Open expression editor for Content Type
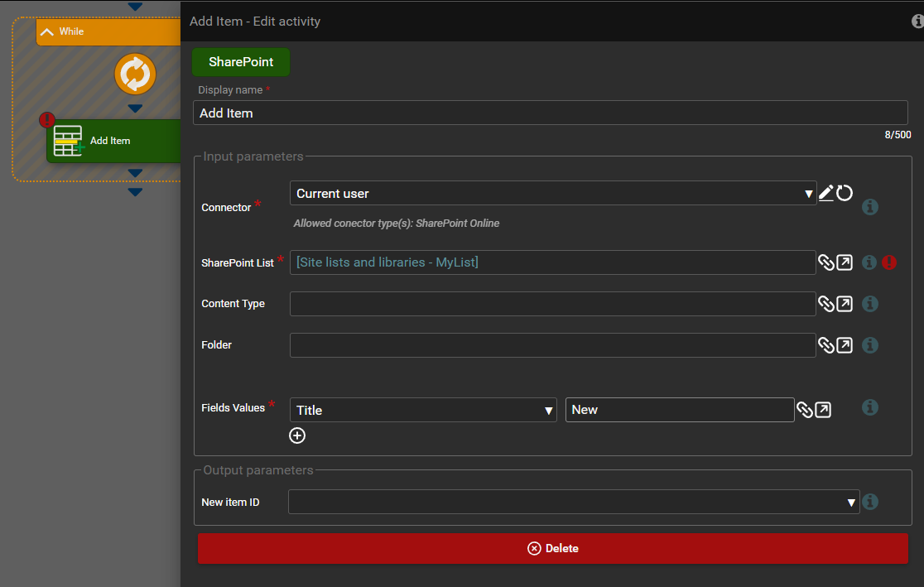 coord(844,304)
